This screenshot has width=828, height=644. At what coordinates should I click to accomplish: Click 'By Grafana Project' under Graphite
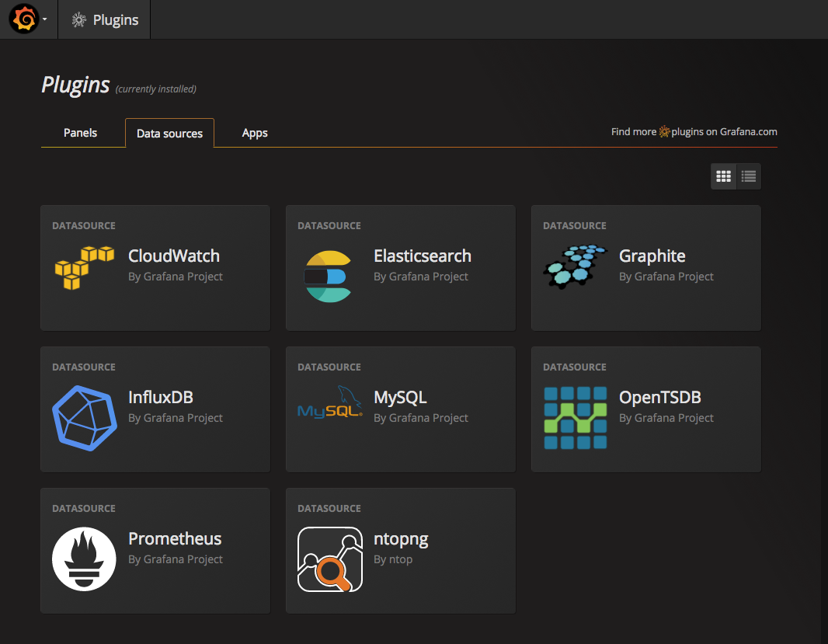pos(666,277)
